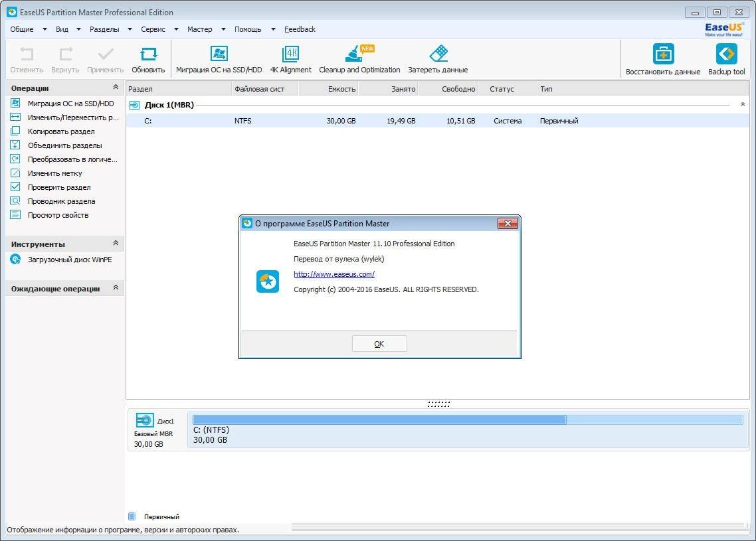The width and height of the screenshot is (756, 541).
Task: Click the C: (NTFS) usage bar in disk map
Action: (468, 420)
